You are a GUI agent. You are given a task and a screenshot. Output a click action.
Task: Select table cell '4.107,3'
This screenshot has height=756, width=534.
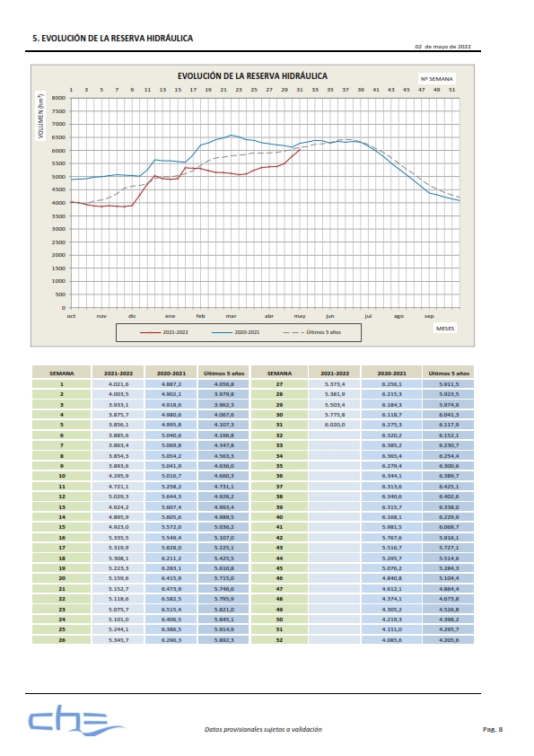(x=224, y=425)
